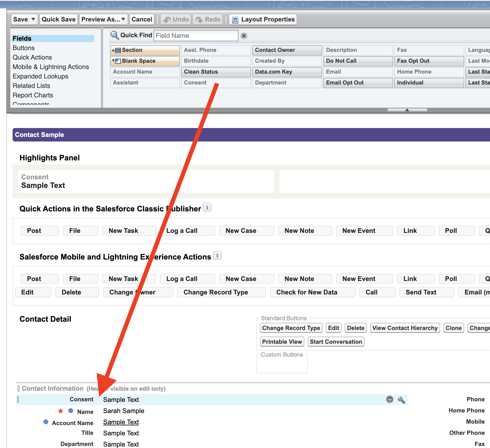Click the Sample Text link for Account Name
This screenshot has height=448, width=490.
(121, 422)
